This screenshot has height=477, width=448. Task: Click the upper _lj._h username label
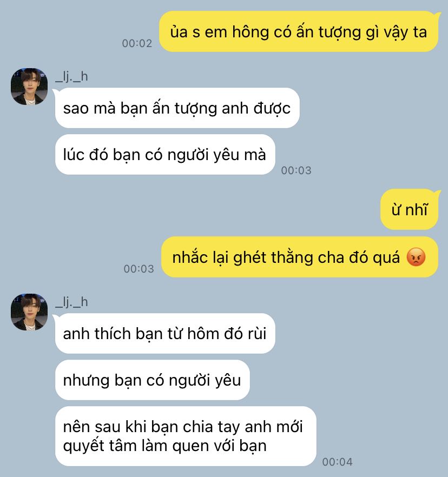(71, 76)
